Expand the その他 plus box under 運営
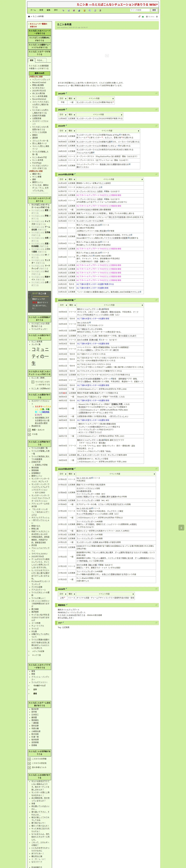This screenshot has height=868, width=186. pos(29,434)
